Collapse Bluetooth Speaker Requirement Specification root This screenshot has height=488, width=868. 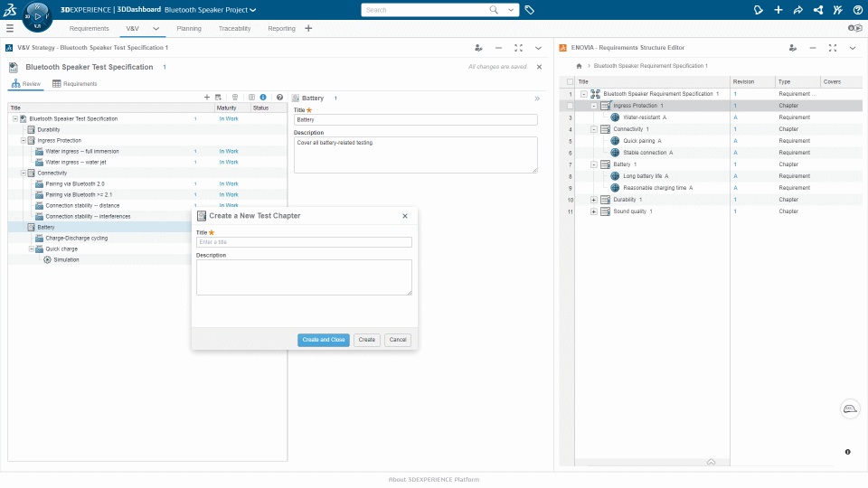pyautogui.click(x=583, y=94)
